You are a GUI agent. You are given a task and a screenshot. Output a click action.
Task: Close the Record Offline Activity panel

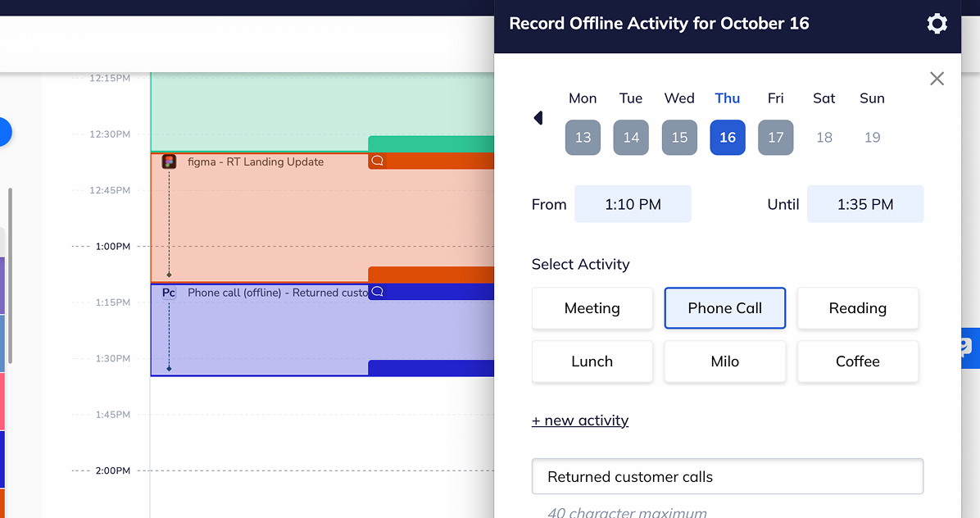[937, 79]
